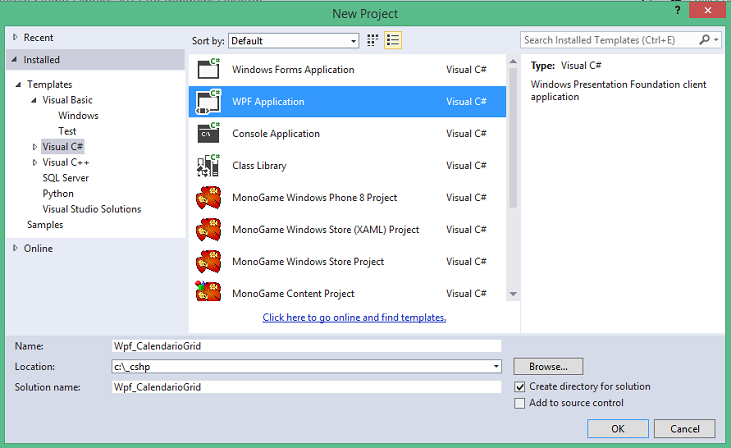Expand the Recent section
The width and height of the screenshot is (731, 448).
tap(15, 37)
